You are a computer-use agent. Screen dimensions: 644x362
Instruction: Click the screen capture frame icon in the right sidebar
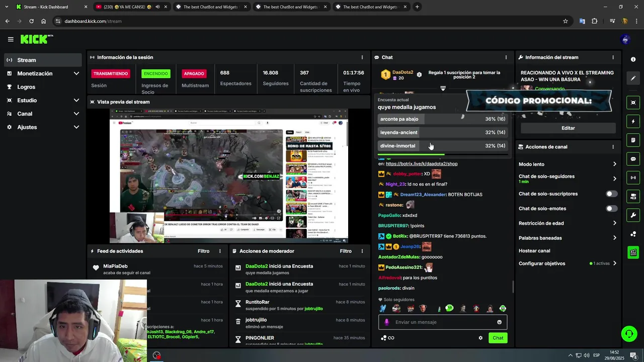[x=633, y=103]
